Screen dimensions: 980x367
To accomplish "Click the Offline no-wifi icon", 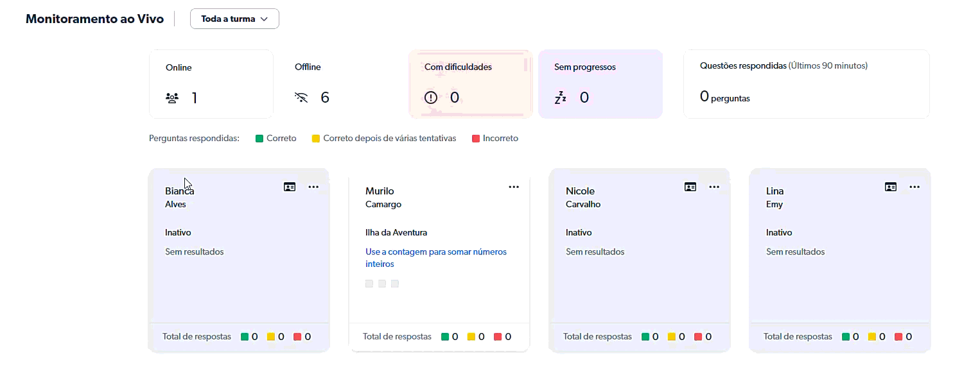I will tap(301, 98).
